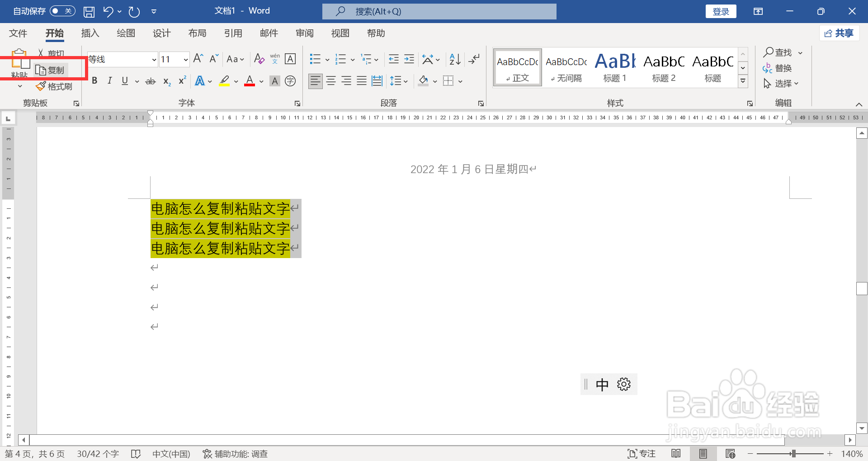
Task: Open the Phonetic Guide (拼音指南) icon
Action: click(x=274, y=59)
